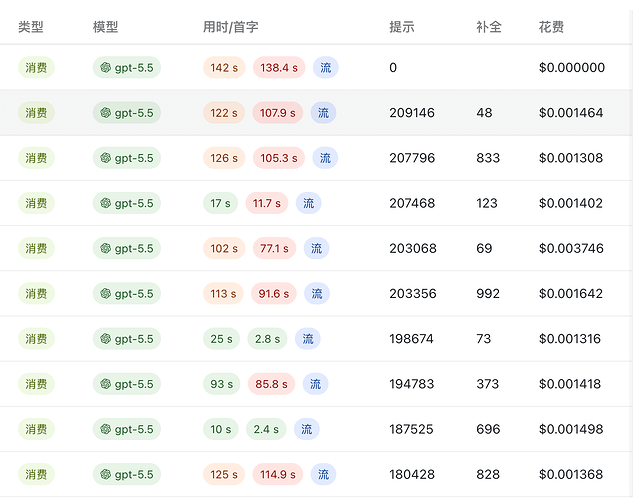Click the gpt-5.5 model tag in the 203356 row
Viewport: 633px width, 500px height.
(x=127, y=293)
